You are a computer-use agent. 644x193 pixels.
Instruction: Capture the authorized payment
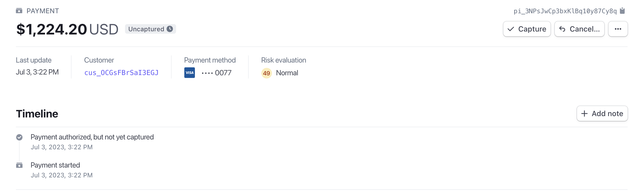click(527, 29)
